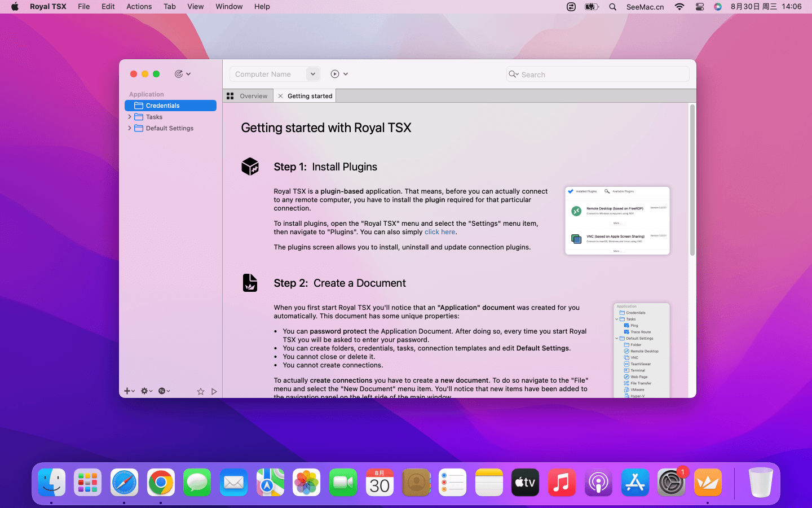812x508 pixels.
Task: Open the Computer Name dropdown arrow
Action: [x=313, y=74]
